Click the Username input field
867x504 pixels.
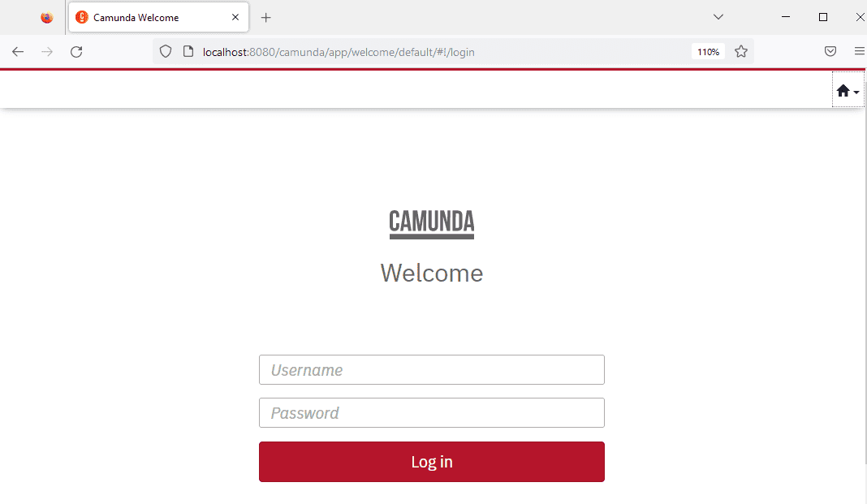pyautogui.click(x=431, y=370)
